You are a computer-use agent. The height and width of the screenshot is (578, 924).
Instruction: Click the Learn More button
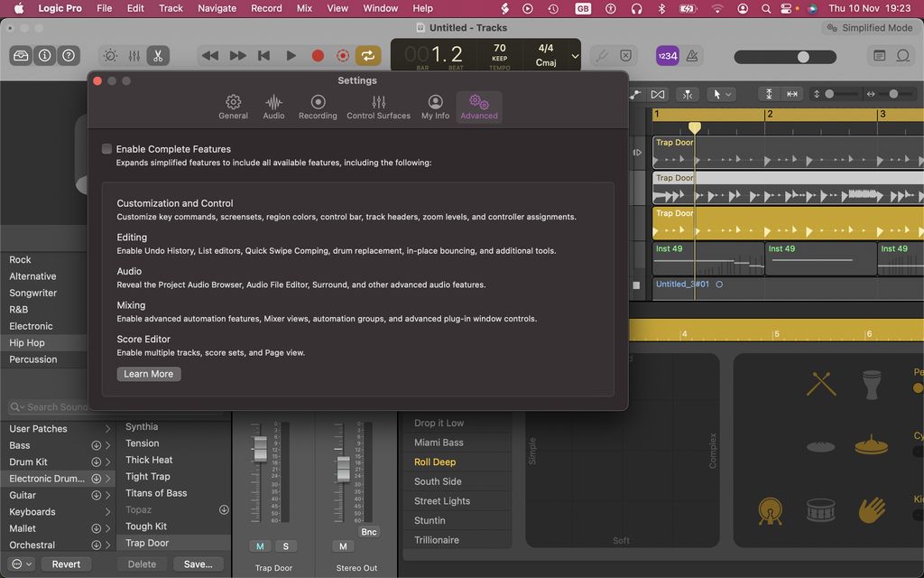[x=148, y=373]
